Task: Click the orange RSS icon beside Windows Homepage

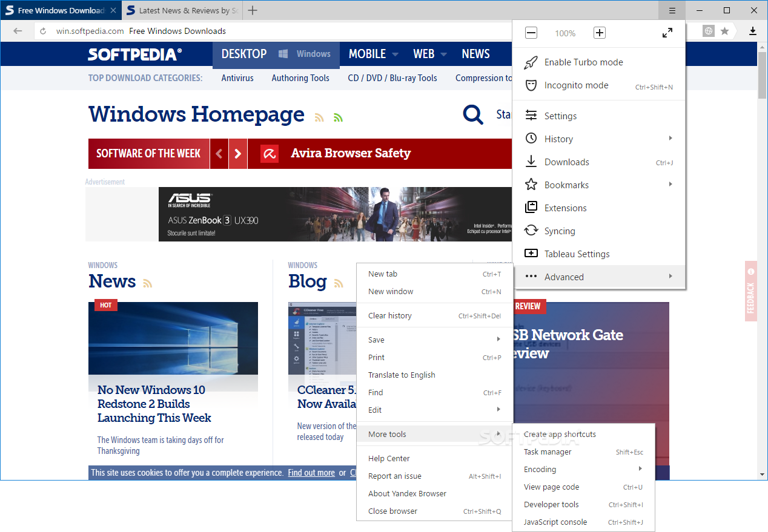Action: (319, 117)
